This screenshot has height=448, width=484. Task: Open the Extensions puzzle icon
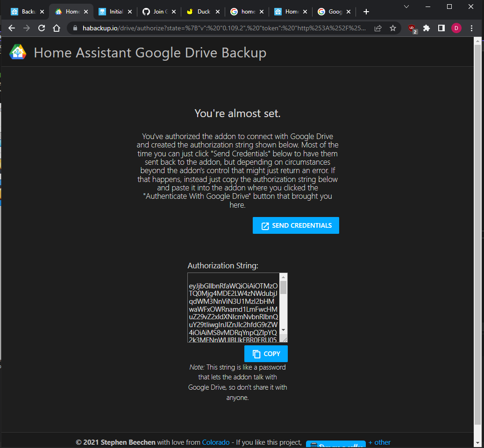[x=426, y=28]
